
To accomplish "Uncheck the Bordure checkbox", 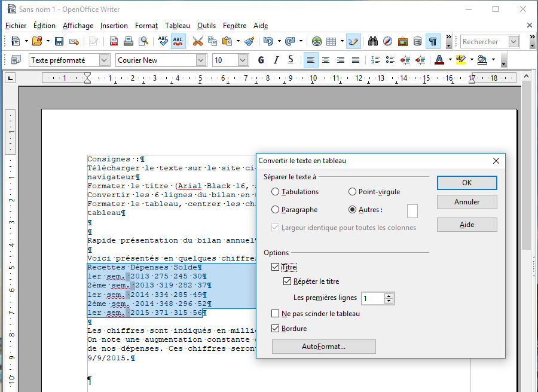I will tap(275, 329).
